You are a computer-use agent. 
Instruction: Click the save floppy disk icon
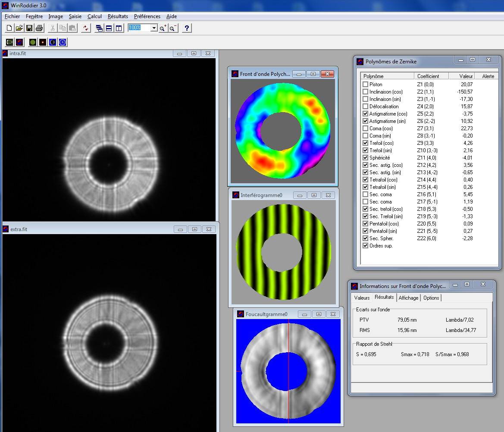[29, 28]
